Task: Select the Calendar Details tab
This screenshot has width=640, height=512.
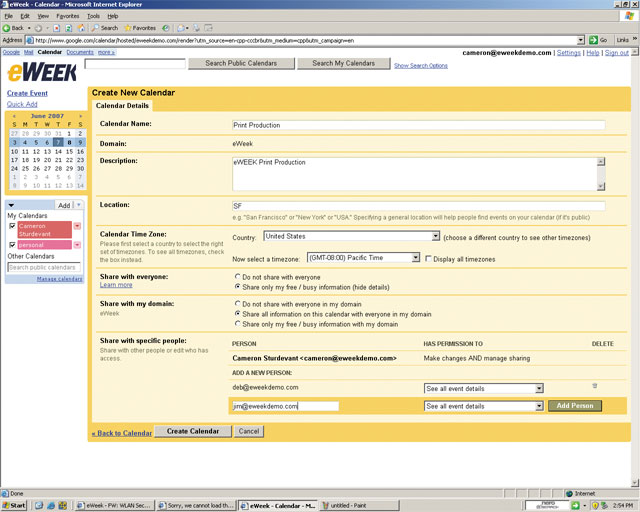Action: [122, 105]
